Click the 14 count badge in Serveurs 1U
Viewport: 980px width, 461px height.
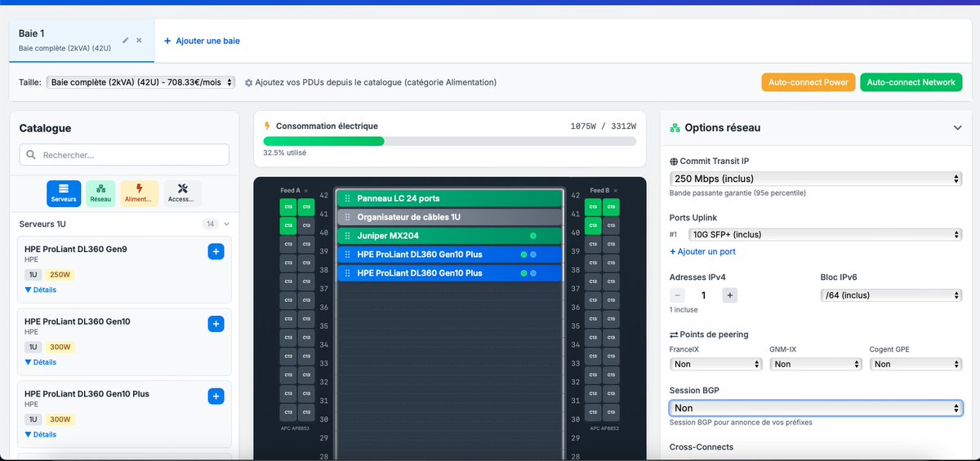pos(210,224)
